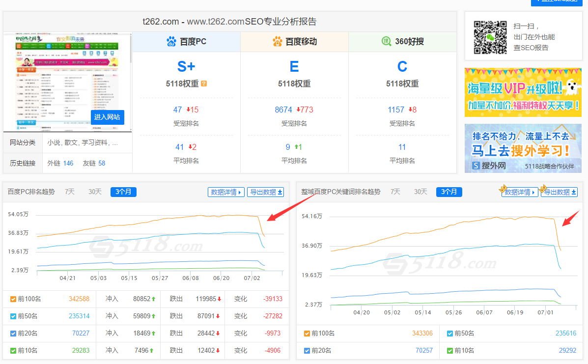The width and height of the screenshot is (588, 364).
Task: Click 导出数据 for 百度PC排名趋势
Action: pyautogui.click(x=265, y=192)
